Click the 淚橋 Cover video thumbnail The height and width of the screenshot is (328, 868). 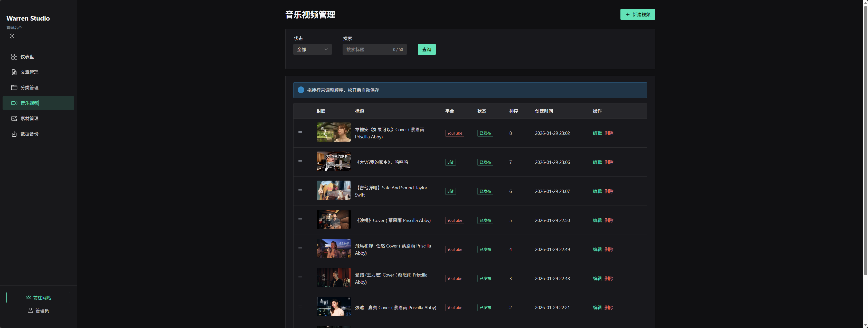pos(333,219)
